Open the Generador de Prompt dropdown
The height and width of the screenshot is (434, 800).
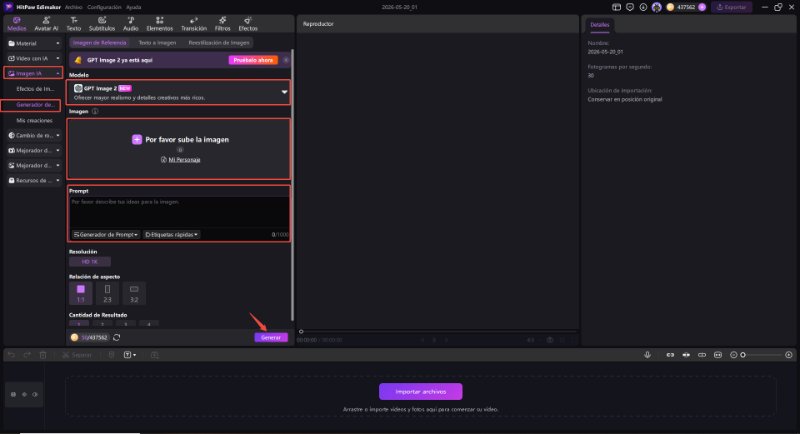[105, 235]
